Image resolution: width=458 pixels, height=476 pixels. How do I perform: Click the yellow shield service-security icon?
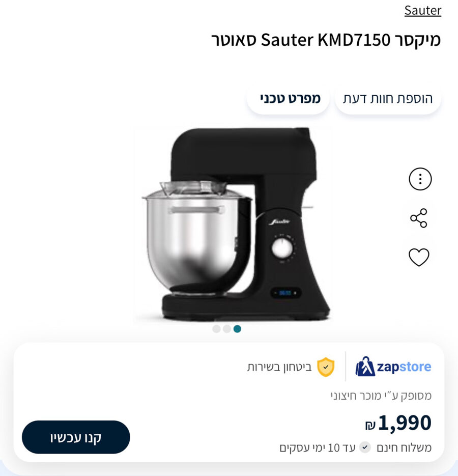click(x=326, y=367)
